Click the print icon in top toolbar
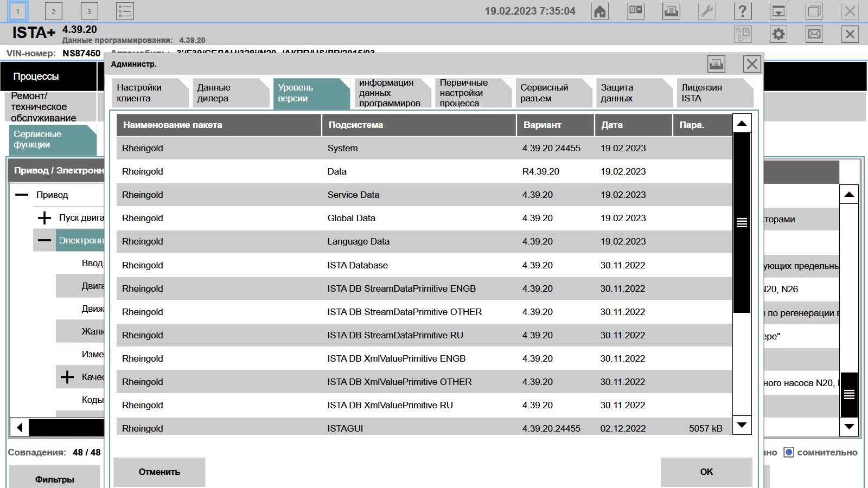 [x=672, y=11]
